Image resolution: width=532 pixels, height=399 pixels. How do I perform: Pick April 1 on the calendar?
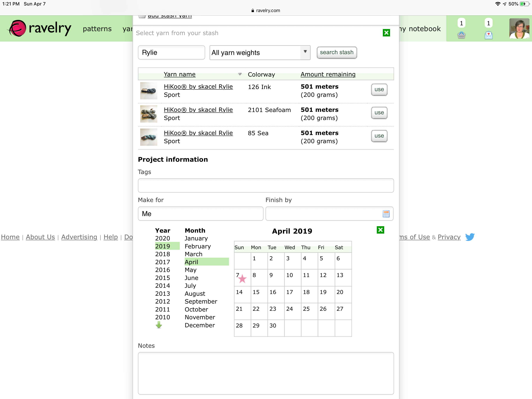point(259,261)
